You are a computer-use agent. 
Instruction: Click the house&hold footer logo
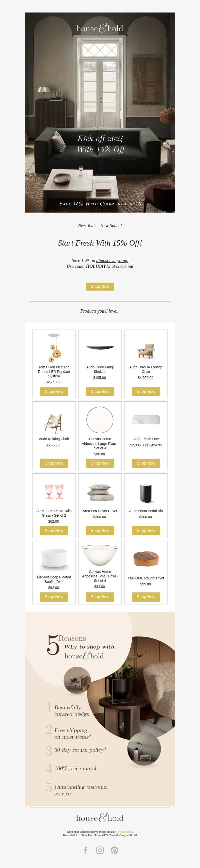[100, 817]
